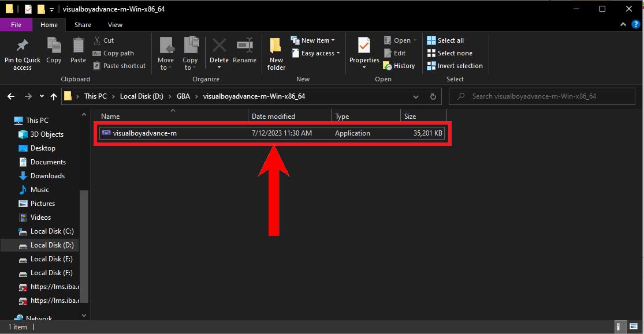The width and height of the screenshot is (644, 334).
Task: Go forward with Forward arrow
Action: [28, 96]
